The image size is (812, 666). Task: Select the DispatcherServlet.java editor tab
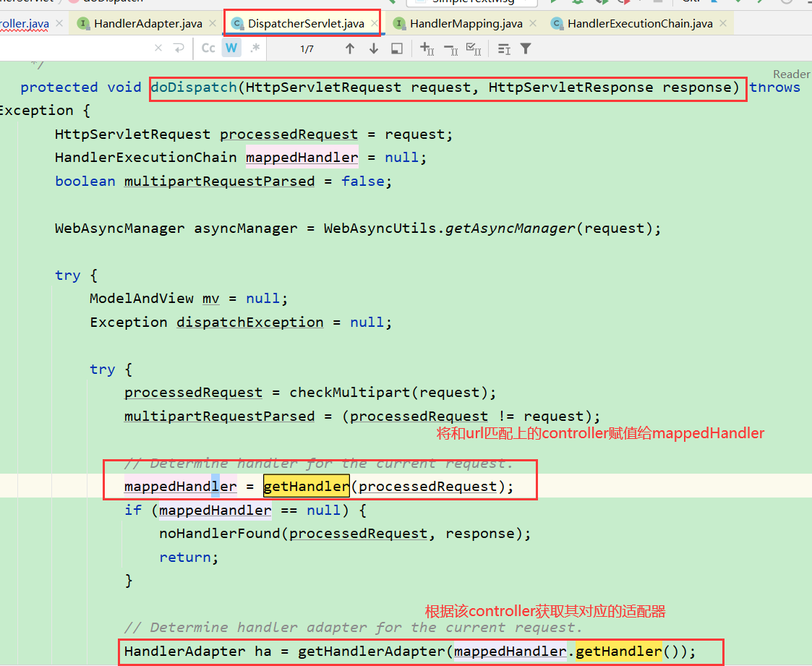(x=306, y=23)
